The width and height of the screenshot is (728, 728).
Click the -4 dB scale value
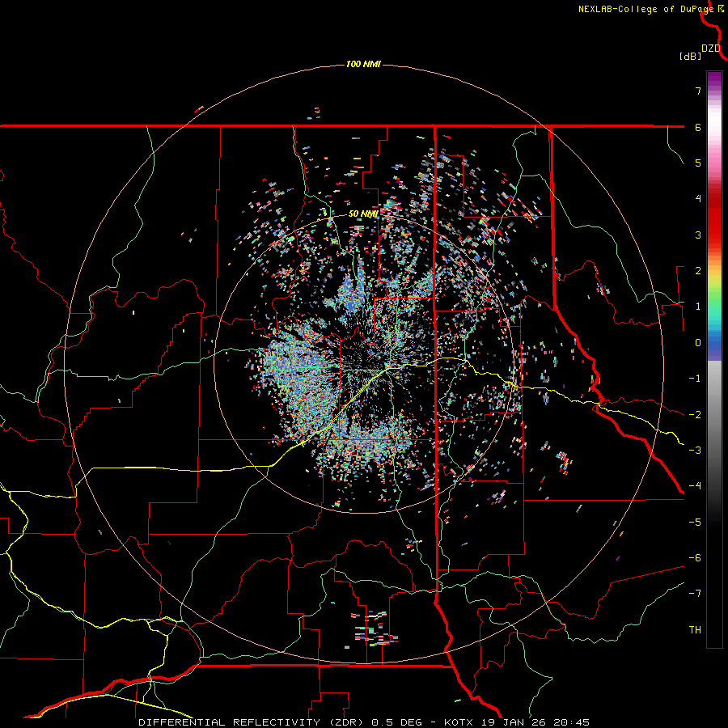(695, 486)
